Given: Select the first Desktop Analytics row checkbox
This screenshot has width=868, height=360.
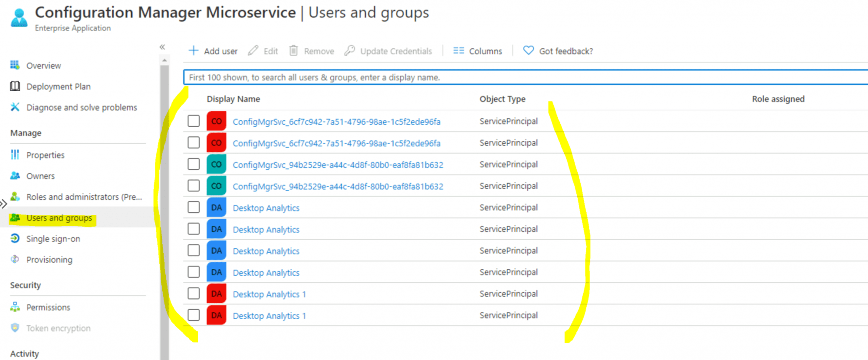Looking at the screenshot, I should click(x=194, y=207).
